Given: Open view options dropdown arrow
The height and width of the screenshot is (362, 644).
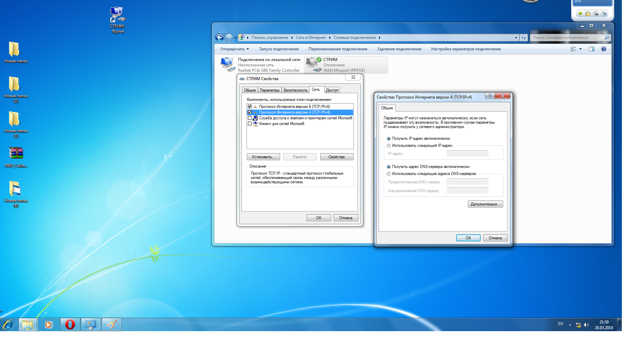Looking at the screenshot, I should pos(580,49).
